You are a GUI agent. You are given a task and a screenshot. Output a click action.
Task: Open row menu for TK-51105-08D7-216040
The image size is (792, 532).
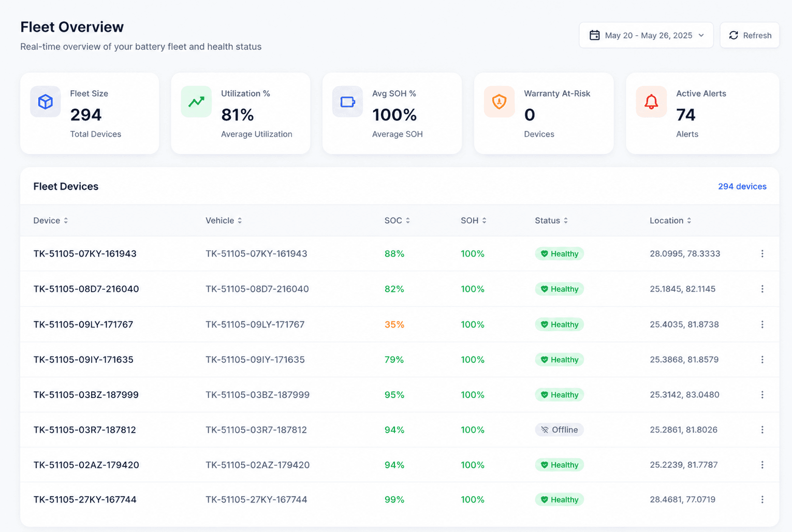coord(762,289)
